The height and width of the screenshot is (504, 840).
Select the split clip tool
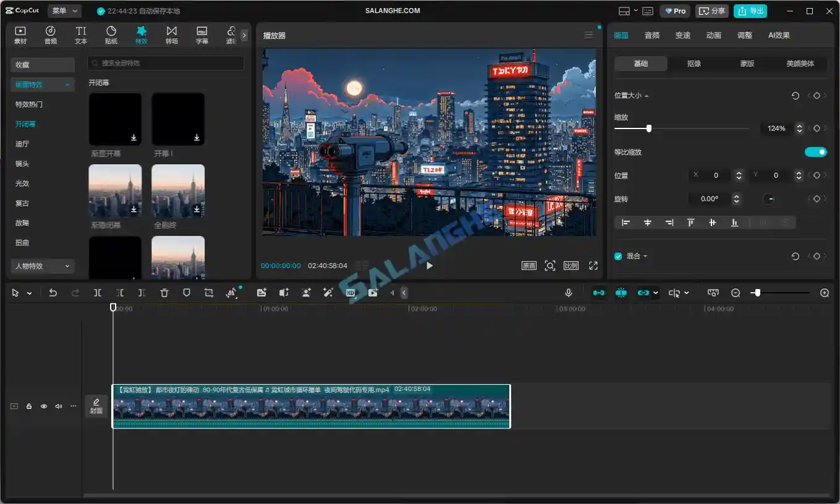click(98, 292)
